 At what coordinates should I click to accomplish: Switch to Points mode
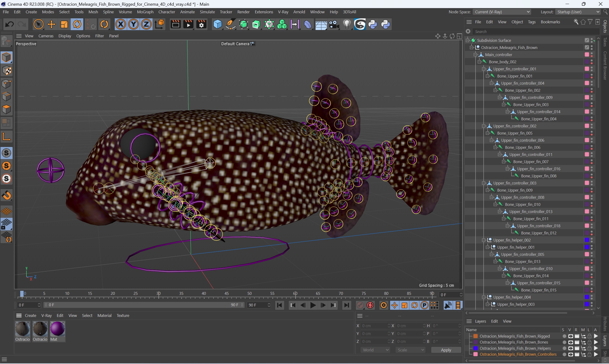pos(6,84)
